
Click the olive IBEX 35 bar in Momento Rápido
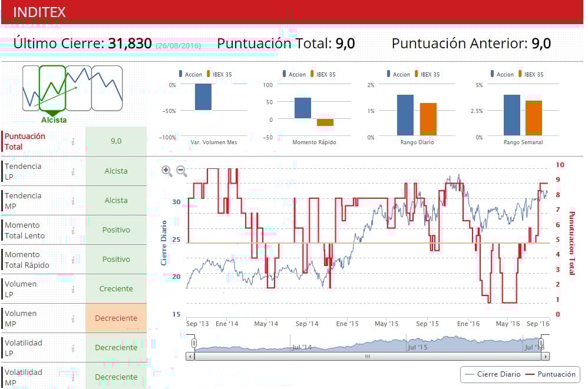point(325,122)
